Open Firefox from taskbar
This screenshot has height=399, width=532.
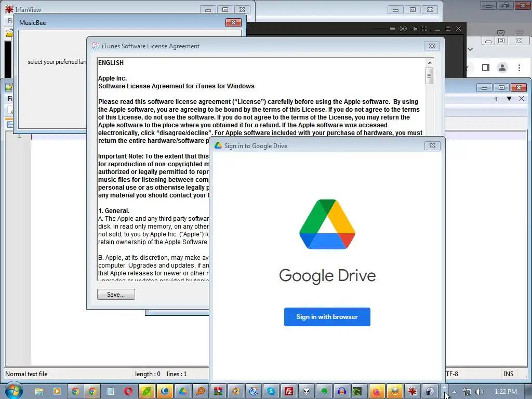pyautogui.click(x=377, y=392)
